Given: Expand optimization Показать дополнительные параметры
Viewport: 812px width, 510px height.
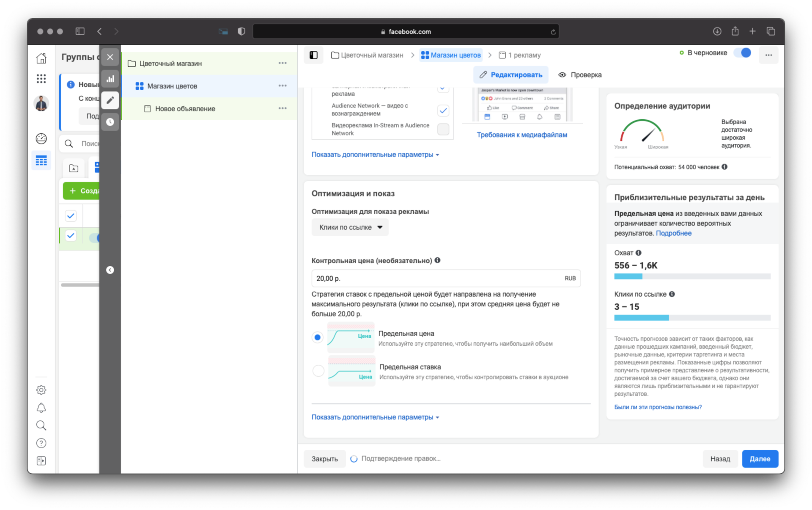Looking at the screenshot, I should (x=375, y=417).
